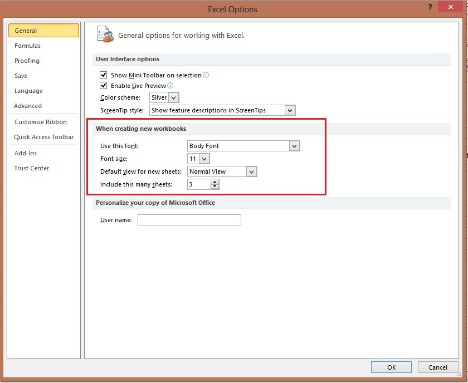Dismiss the dialog with Cancel
468x383 pixels.
coord(438,367)
